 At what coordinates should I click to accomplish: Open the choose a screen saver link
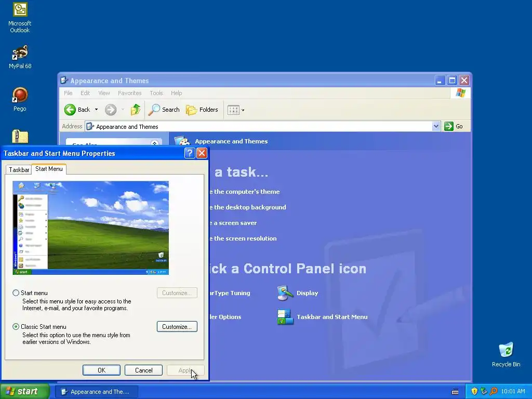pyautogui.click(x=233, y=223)
